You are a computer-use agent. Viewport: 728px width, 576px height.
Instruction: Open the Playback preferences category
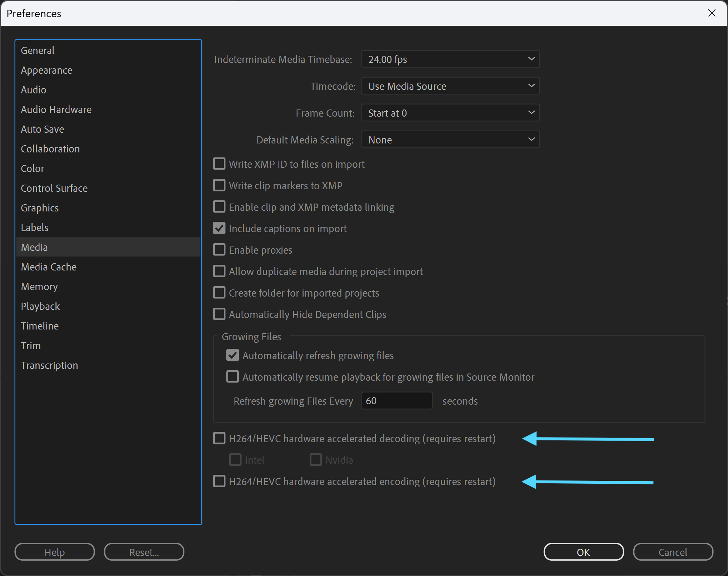click(40, 306)
